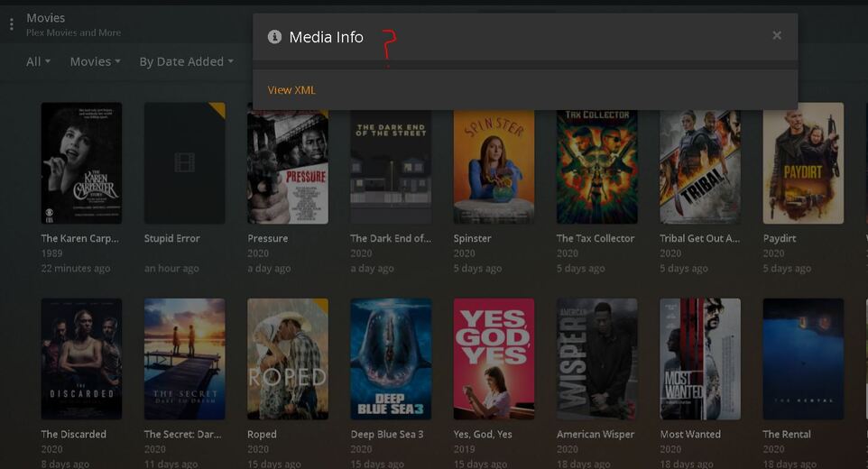Open the Spinster movie poster
868x469 pixels.
tap(494, 167)
